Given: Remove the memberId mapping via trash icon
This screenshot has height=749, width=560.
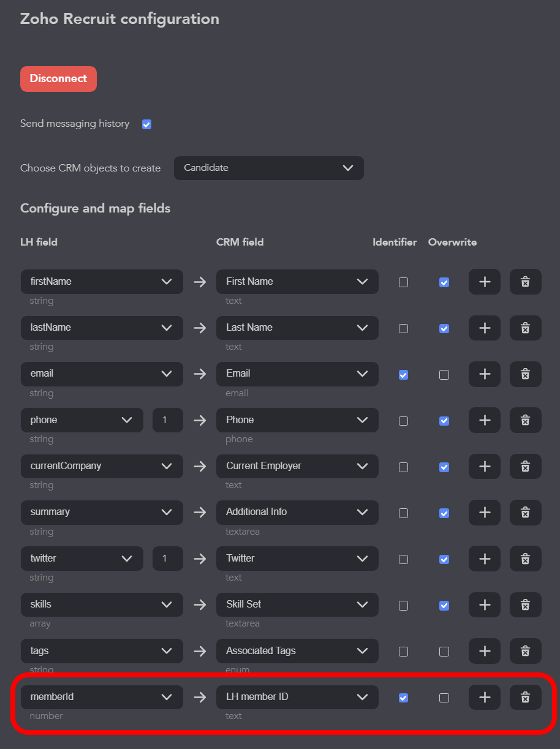Looking at the screenshot, I should [x=525, y=697].
